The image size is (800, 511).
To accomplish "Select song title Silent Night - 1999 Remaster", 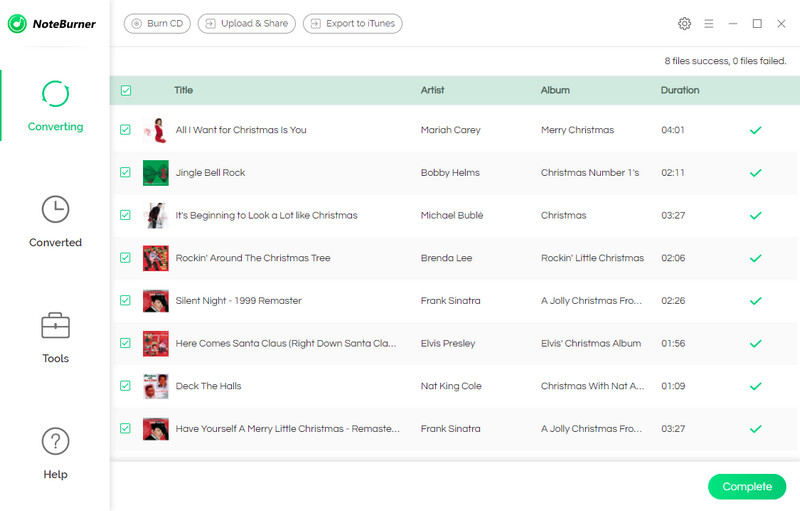I will [x=238, y=300].
